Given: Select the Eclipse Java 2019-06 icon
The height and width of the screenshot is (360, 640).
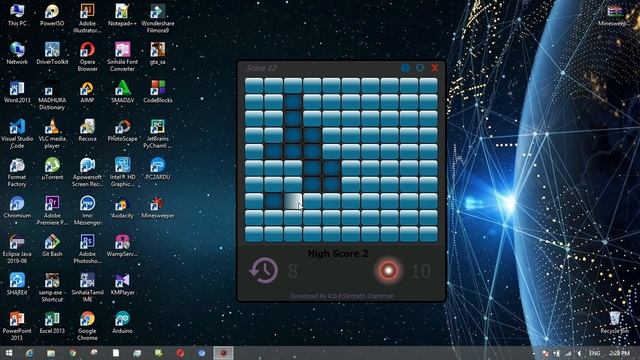Looking at the screenshot, I should (17, 249).
